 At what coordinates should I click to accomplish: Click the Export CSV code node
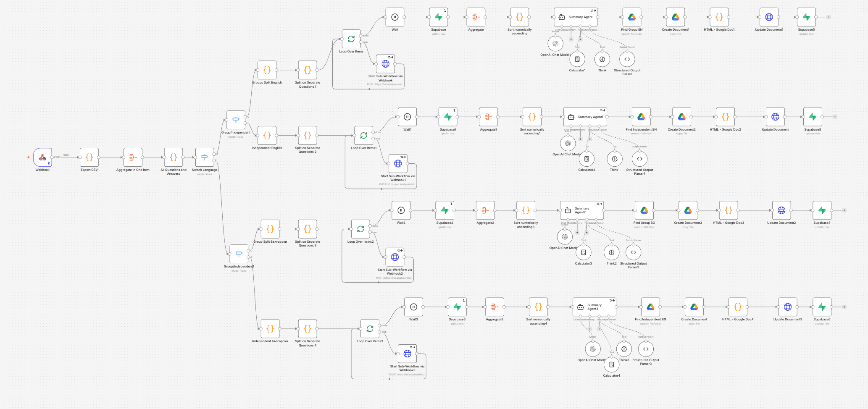pos(89,157)
